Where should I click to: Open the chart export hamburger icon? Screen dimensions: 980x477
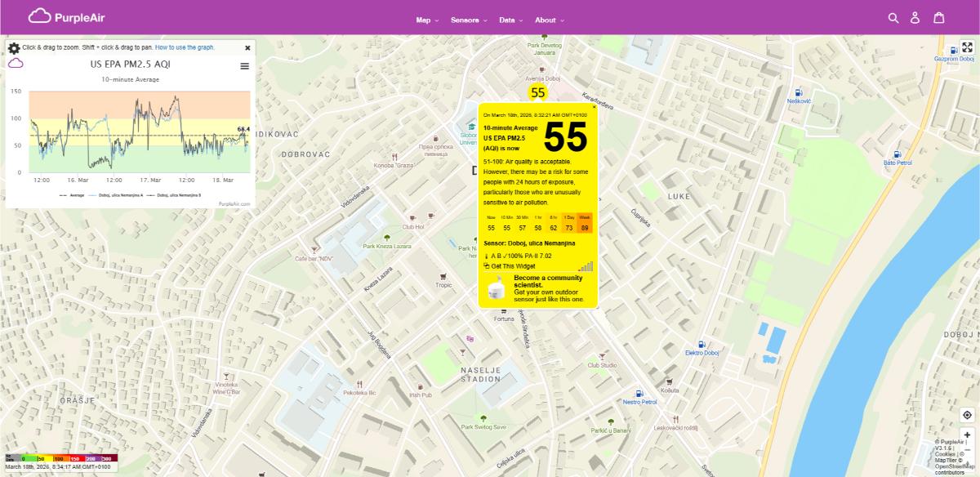244,66
